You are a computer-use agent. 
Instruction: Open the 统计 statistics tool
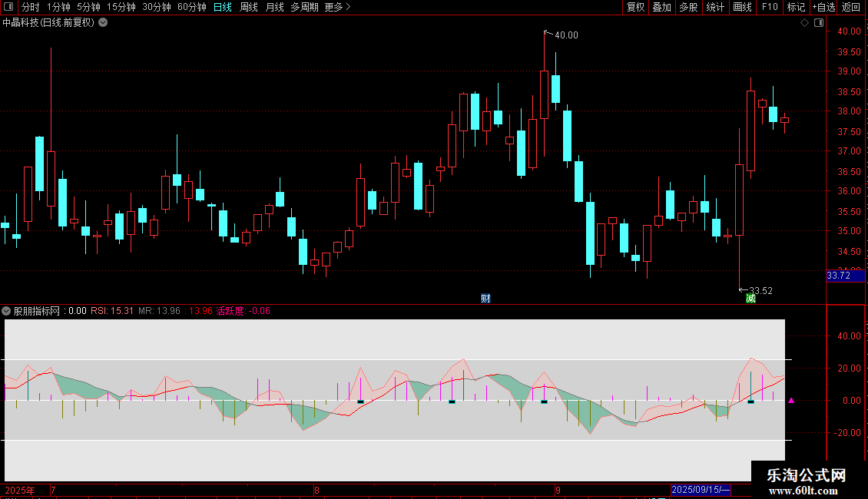click(714, 7)
